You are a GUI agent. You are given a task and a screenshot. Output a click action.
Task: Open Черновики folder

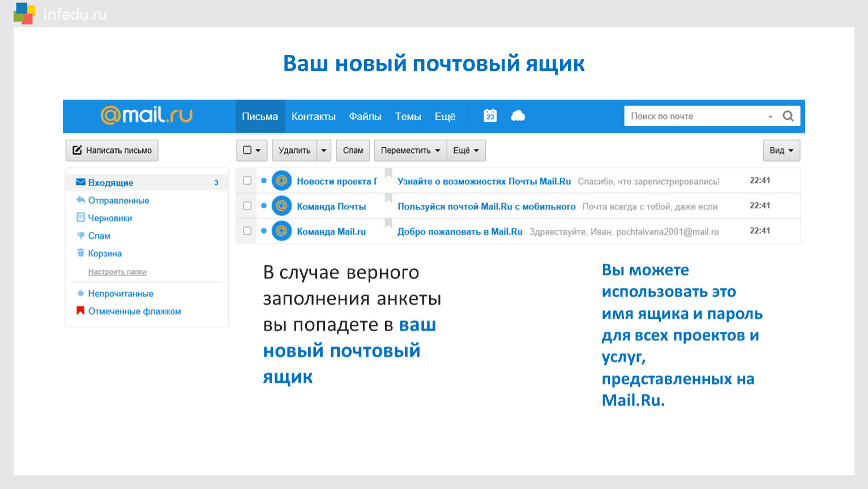coord(110,218)
